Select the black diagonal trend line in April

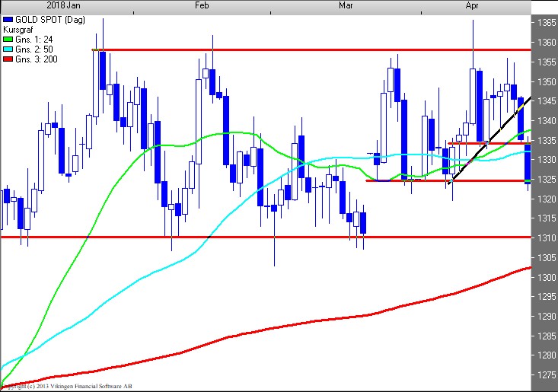(489, 140)
